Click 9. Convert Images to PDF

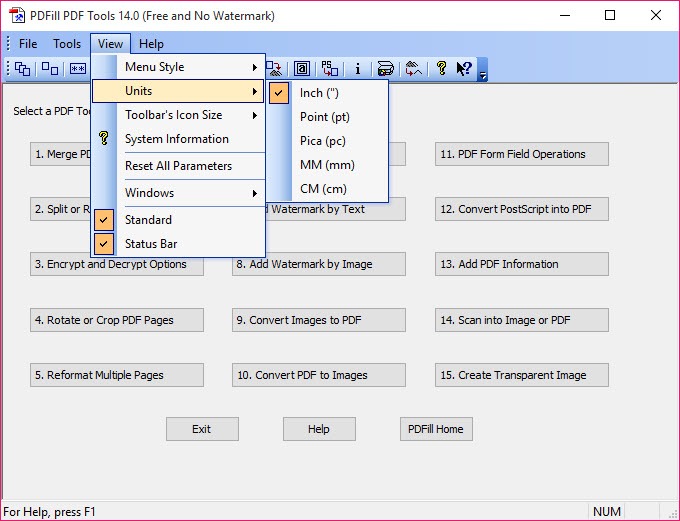(319, 320)
